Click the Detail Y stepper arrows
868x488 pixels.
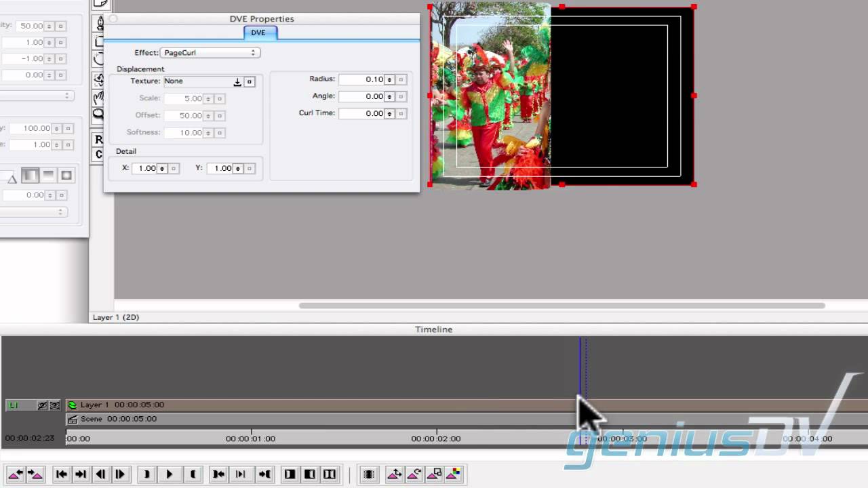(x=237, y=169)
